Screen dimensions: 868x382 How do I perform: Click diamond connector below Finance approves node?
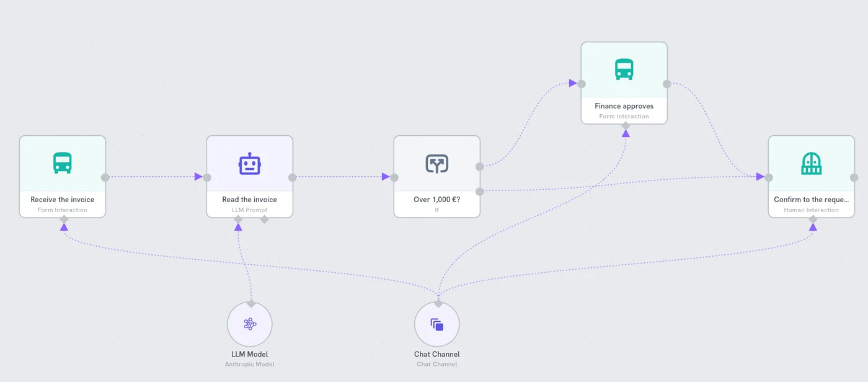(626, 125)
